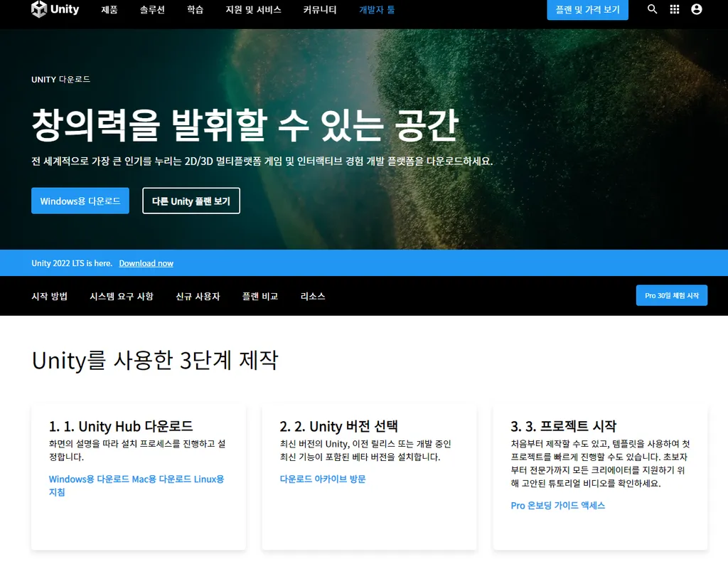Screen dimensions: 728x562
Task: Click 다른 Unity 플랜 보기 button
Action: tap(191, 201)
